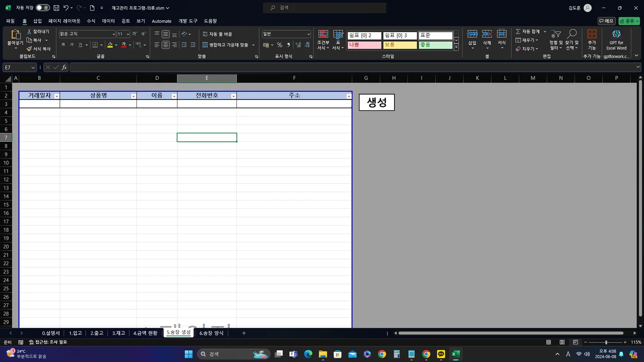Image resolution: width=644 pixels, height=362 pixels.
Task: Open the 개발 도구 (Developer) ribbon tab
Action: (x=188, y=21)
